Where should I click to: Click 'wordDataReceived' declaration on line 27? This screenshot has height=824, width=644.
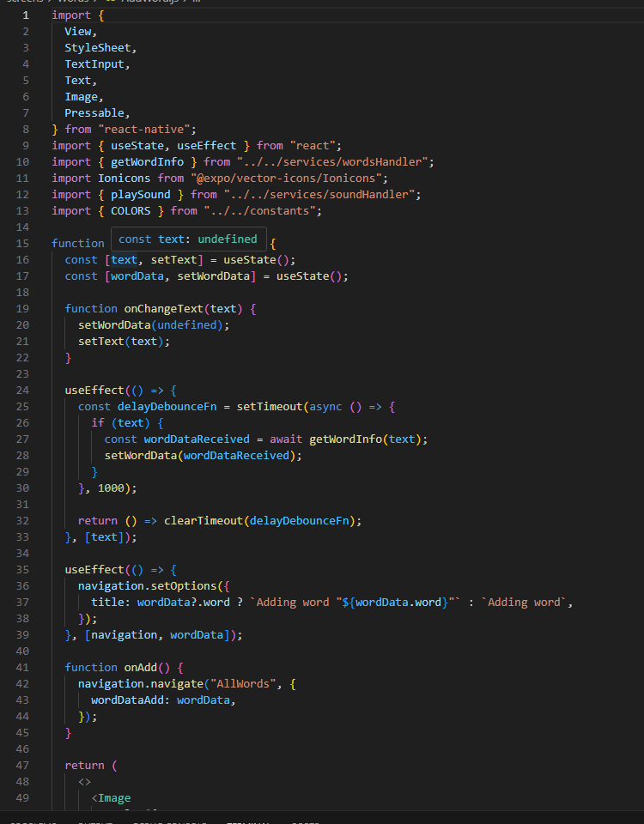197,439
